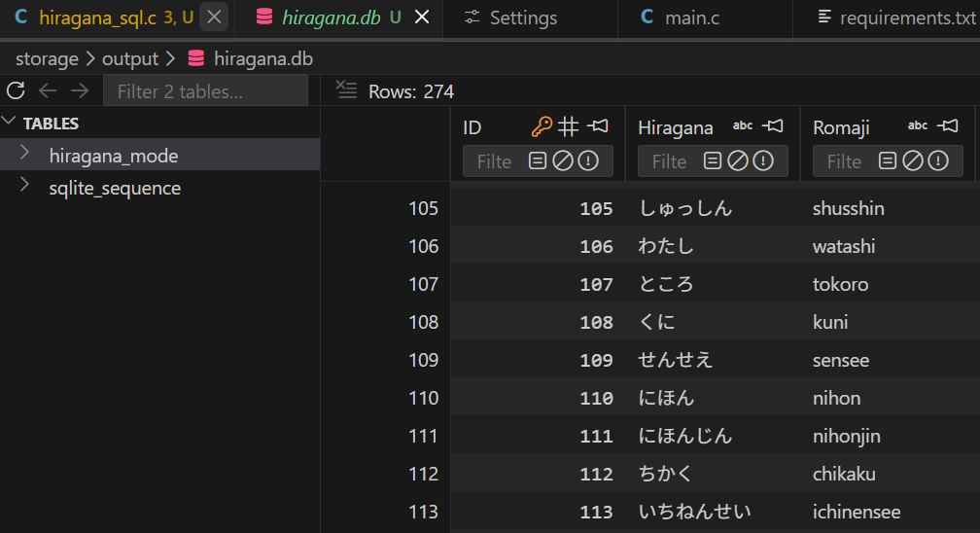This screenshot has height=533, width=980.
Task: Click the Filter 2 tables input field
Action: click(x=205, y=91)
